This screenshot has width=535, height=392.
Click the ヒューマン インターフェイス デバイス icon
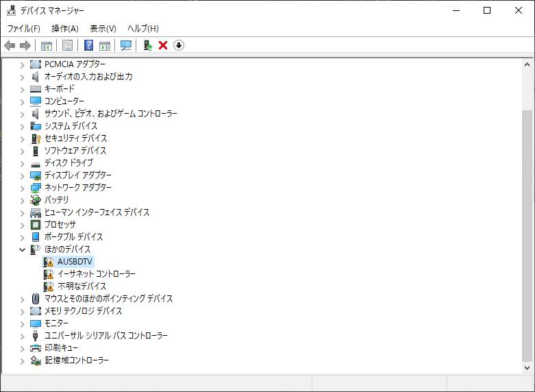pos(36,212)
